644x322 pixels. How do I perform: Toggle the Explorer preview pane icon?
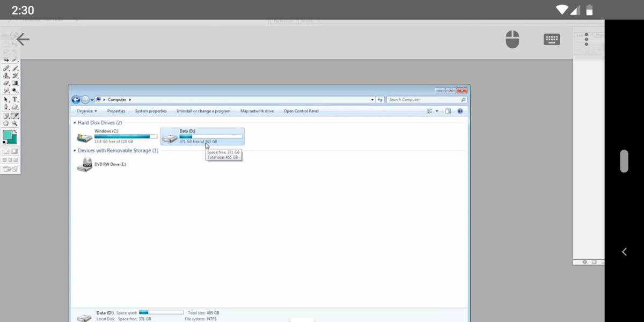(447, 111)
